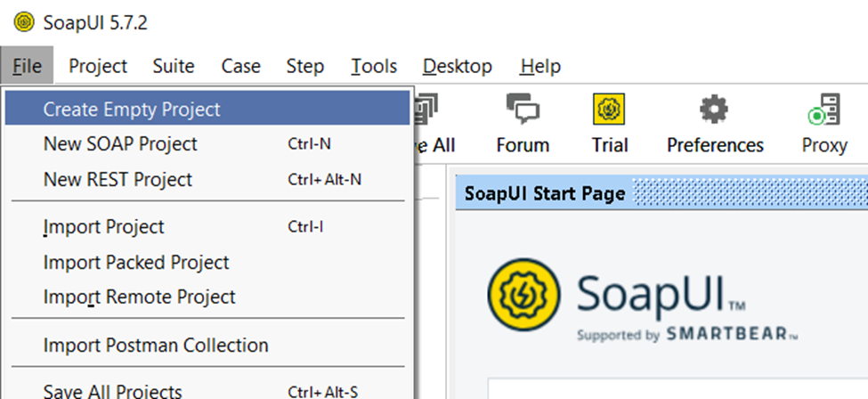The image size is (868, 399).
Task: Open the Step menu
Action: pyautogui.click(x=305, y=66)
